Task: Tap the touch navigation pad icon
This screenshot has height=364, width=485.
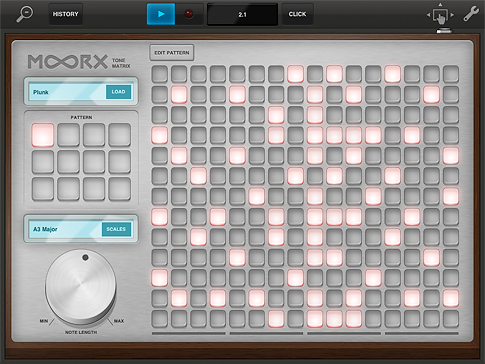Action: pos(440,15)
